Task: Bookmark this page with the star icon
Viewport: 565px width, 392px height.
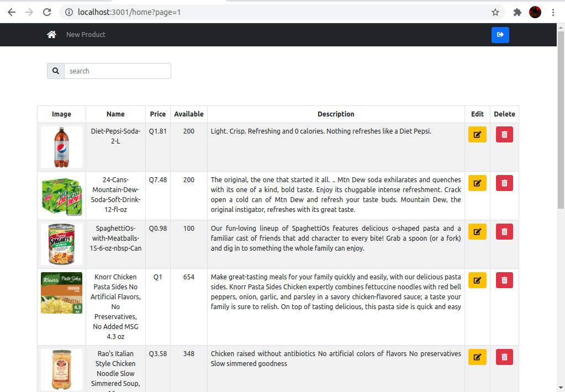Action: [x=495, y=12]
